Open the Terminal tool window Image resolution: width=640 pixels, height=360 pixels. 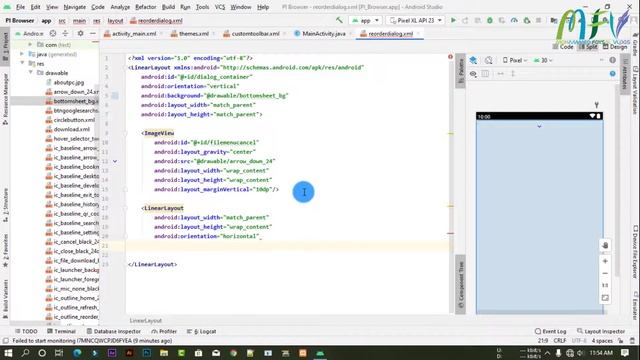pos(62,331)
